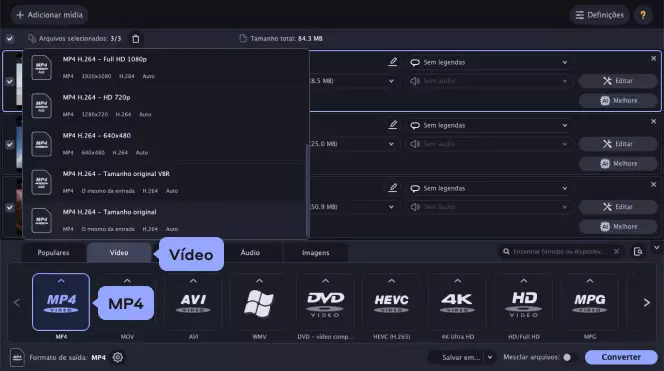
Task: Click Editar for the first file
Action: pos(617,80)
